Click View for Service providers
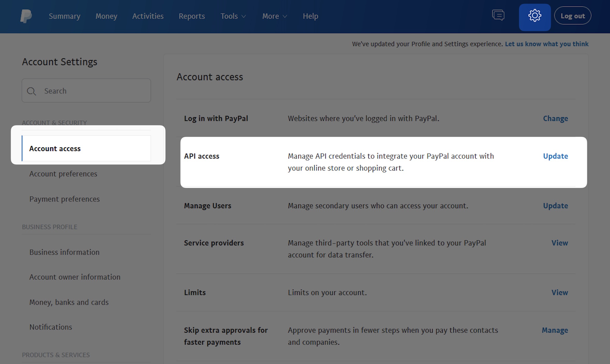610x364 pixels. click(560, 243)
